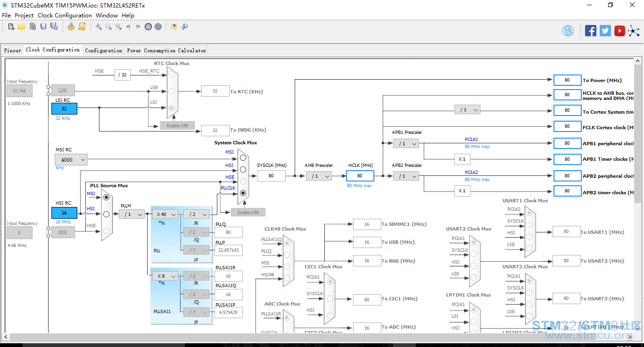Open the AHB Prescaler dropdown
Viewport: 644px width, 347px height.
coord(319,176)
